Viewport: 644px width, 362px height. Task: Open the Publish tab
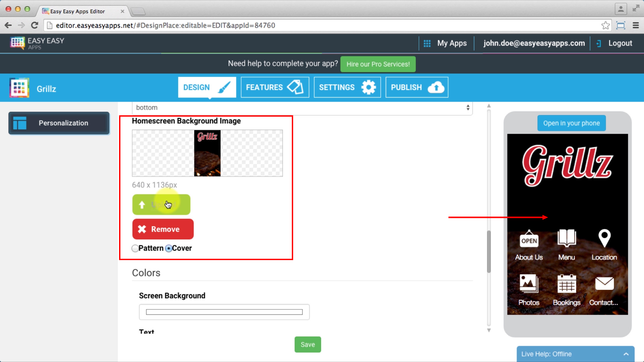[417, 87]
